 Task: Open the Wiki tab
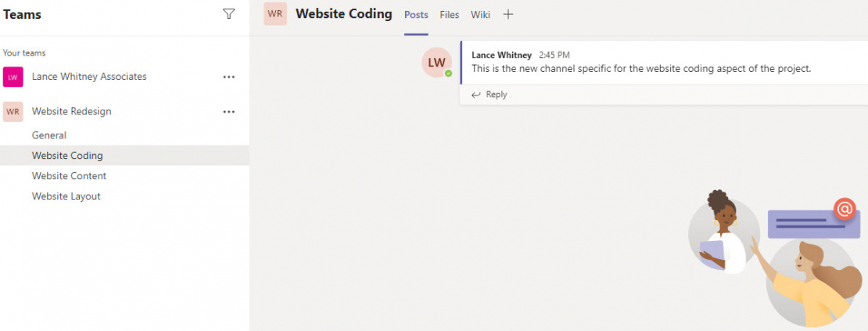[480, 15]
